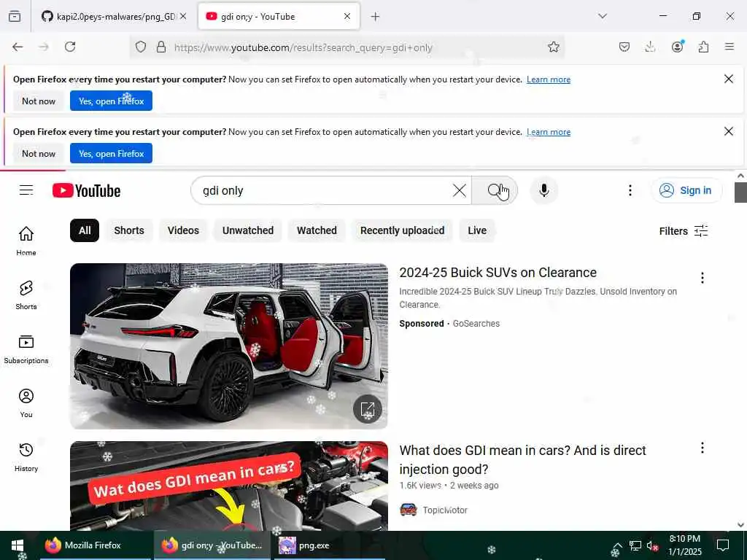This screenshot has width=747, height=560.
Task: Dismiss the second Firefox restart notification
Action: tap(729, 131)
